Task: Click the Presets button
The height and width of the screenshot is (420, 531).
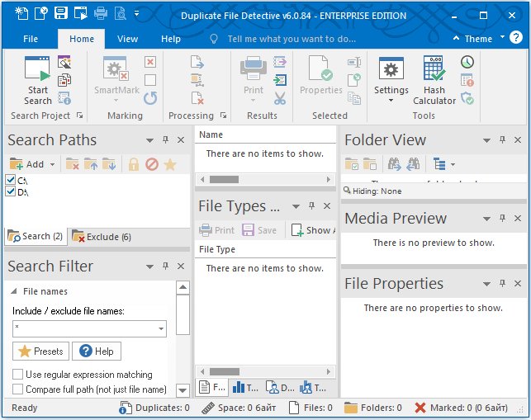Action: tap(40, 351)
